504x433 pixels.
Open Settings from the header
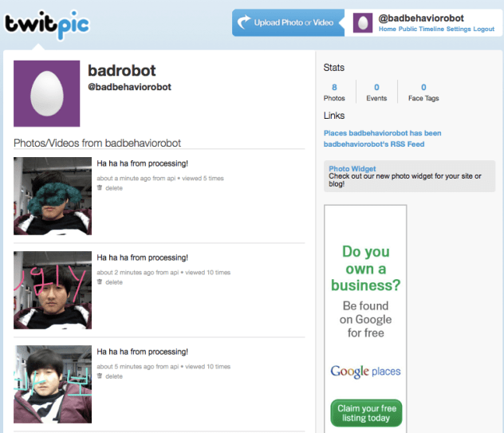[x=459, y=29]
